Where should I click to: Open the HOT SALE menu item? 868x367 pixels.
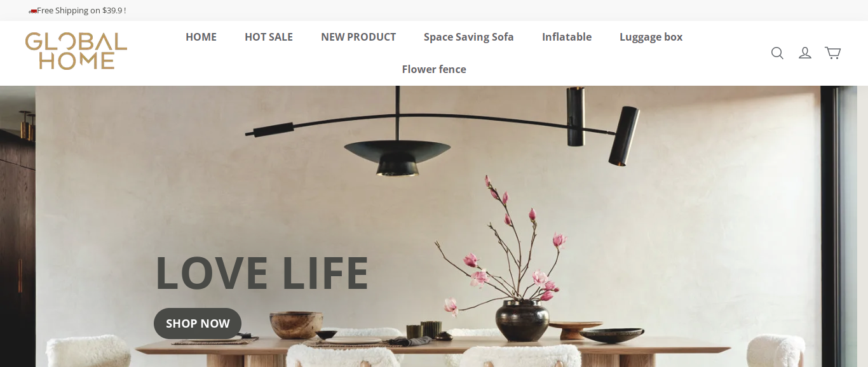click(x=269, y=37)
